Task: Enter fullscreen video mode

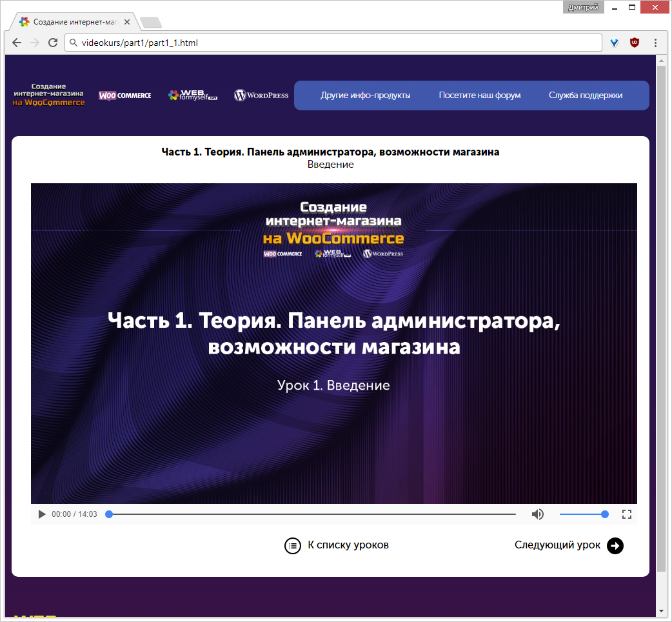Action: click(627, 514)
